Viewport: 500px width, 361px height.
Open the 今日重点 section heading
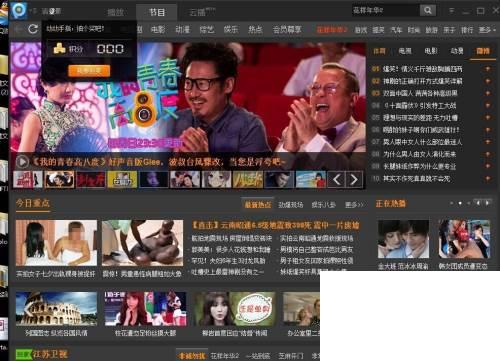(33, 203)
